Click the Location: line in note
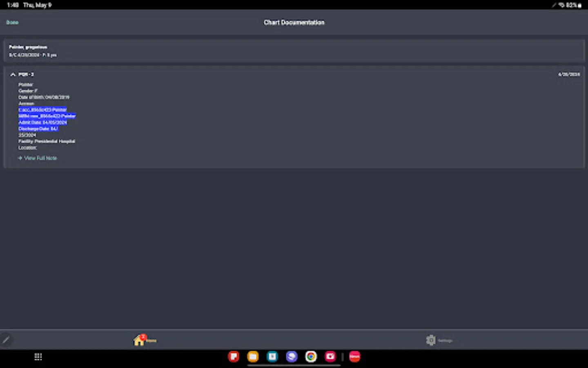The width and height of the screenshot is (588, 368). (27, 148)
